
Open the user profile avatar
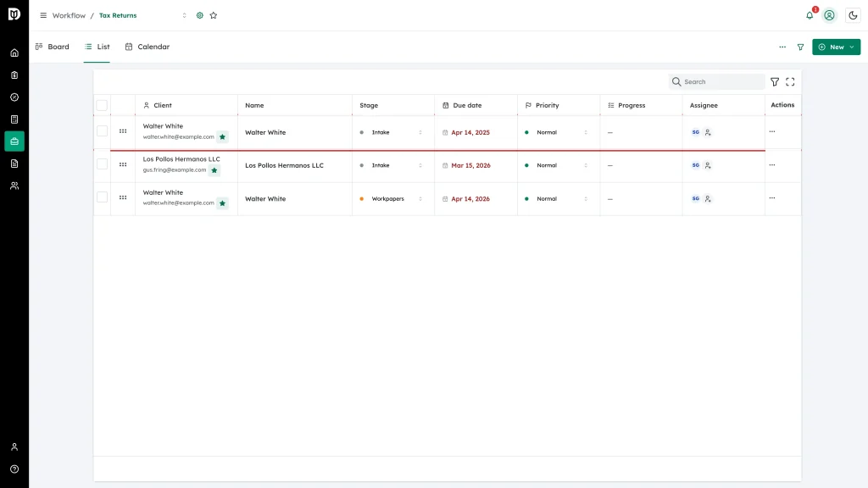coord(829,15)
